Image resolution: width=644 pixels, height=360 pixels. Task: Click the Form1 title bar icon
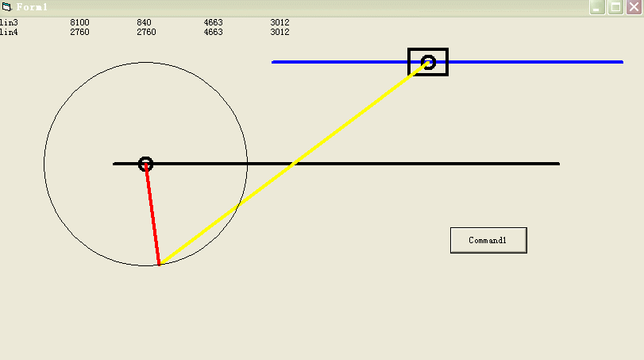pyautogui.click(x=7, y=7)
